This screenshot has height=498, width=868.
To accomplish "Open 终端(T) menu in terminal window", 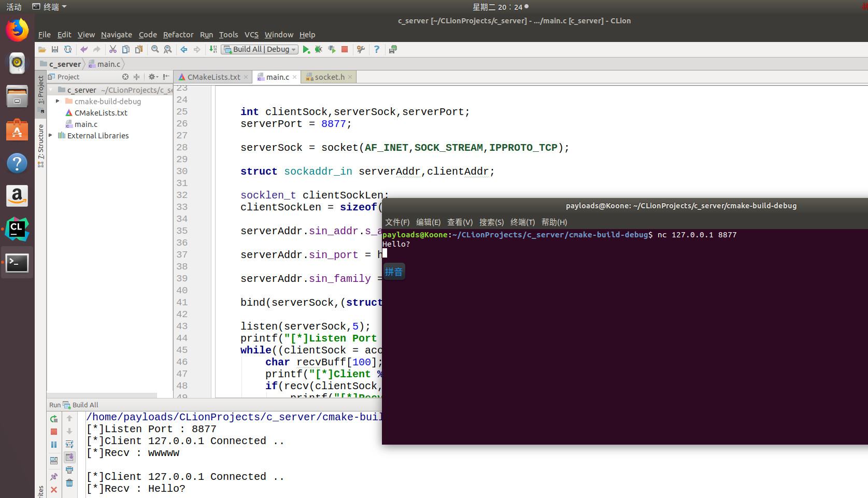I will (x=522, y=222).
